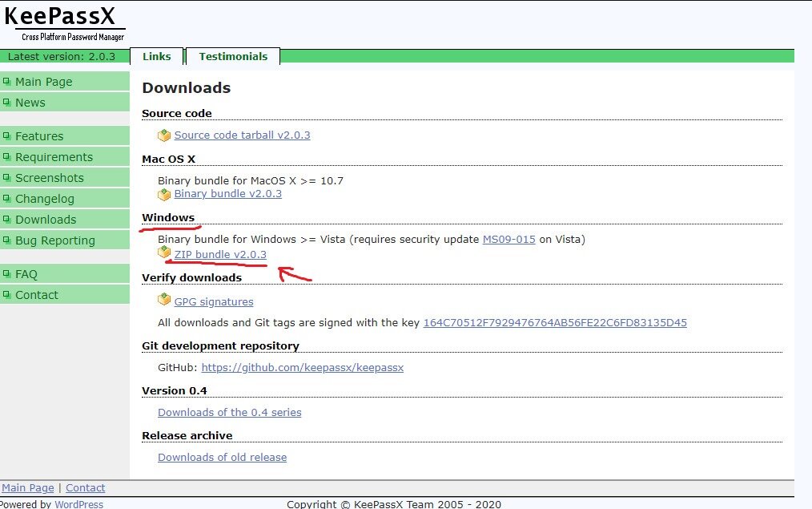Click the bullet icon next to Changelog menu
Viewport: 812px width, 509px height.
pyautogui.click(x=6, y=198)
